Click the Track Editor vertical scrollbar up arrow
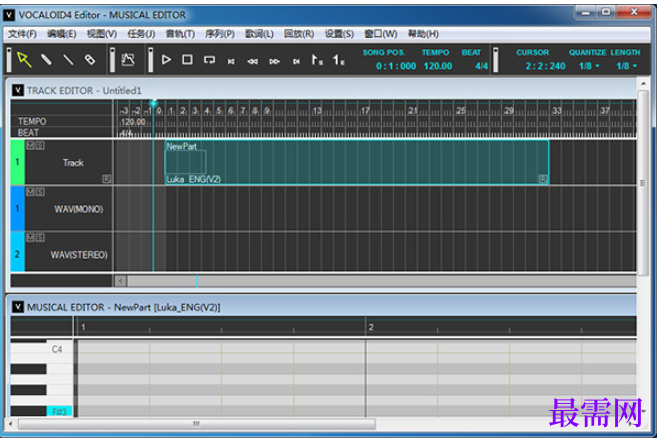 pyautogui.click(x=643, y=84)
